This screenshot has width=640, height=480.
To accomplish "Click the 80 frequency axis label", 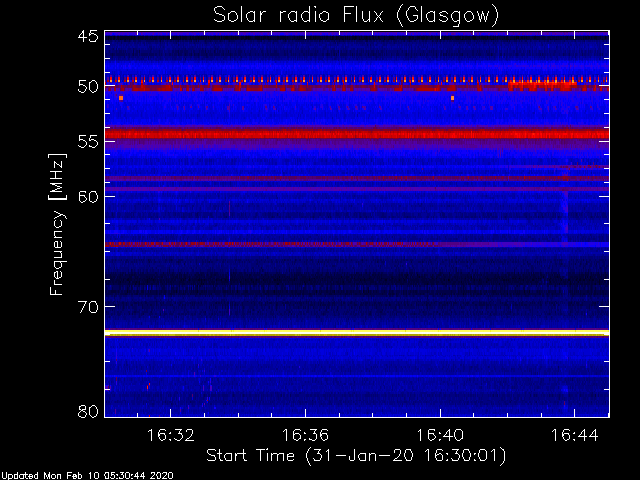I will (88, 411).
